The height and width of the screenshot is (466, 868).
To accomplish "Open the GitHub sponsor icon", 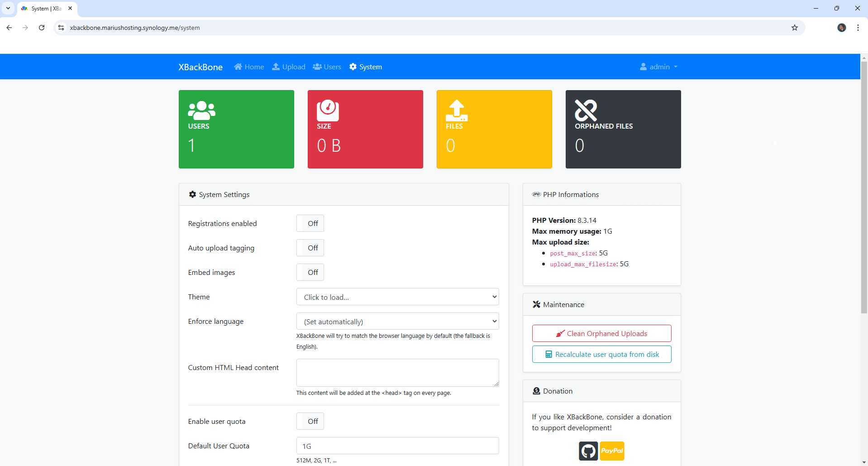I will point(588,451).
